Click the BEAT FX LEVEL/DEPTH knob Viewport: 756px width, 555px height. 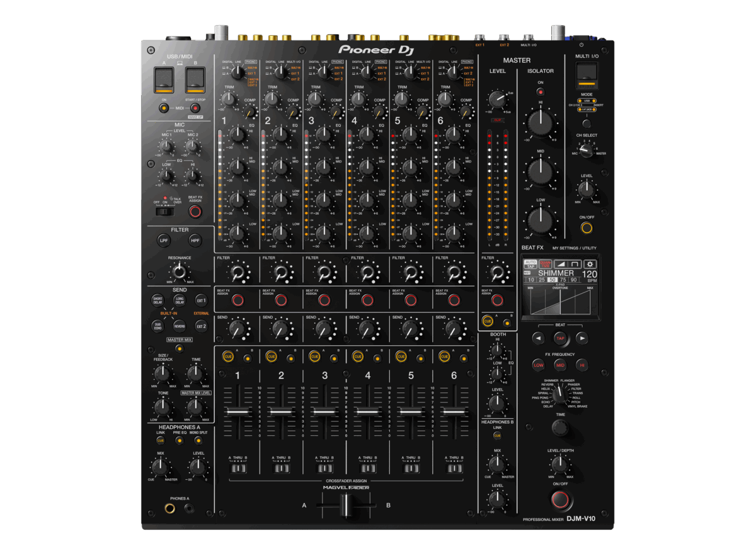[559, 465]
